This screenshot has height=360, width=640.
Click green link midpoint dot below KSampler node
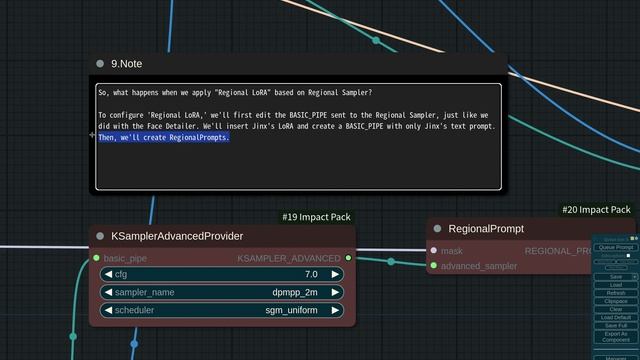click(73, 337)
